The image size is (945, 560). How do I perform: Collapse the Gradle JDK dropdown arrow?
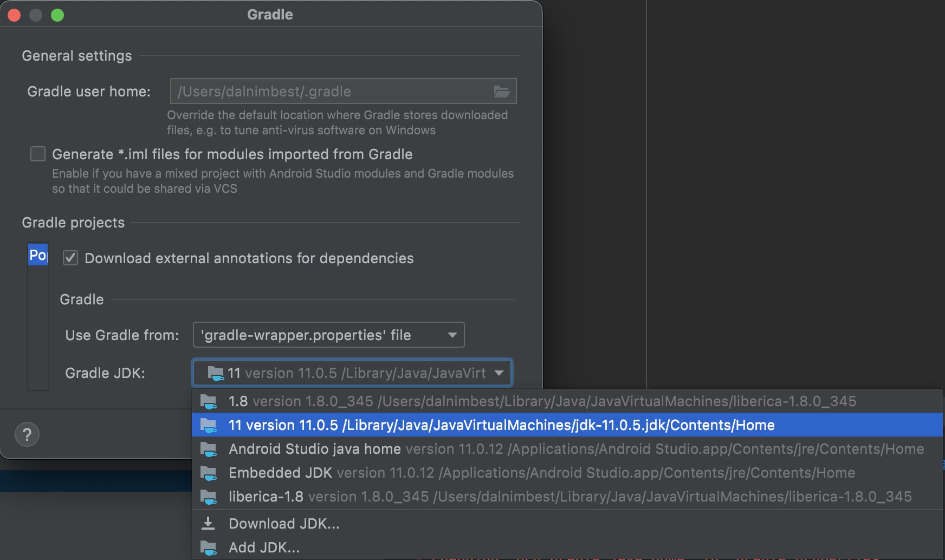click(499, 373)
